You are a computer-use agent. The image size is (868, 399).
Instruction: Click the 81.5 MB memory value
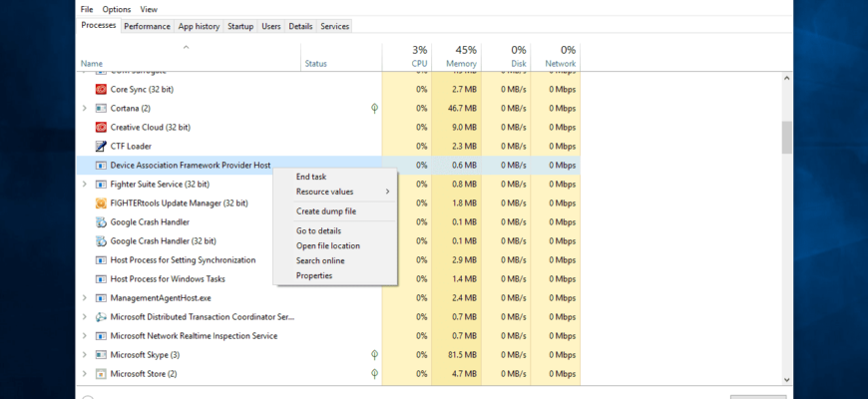pos(462,355)
